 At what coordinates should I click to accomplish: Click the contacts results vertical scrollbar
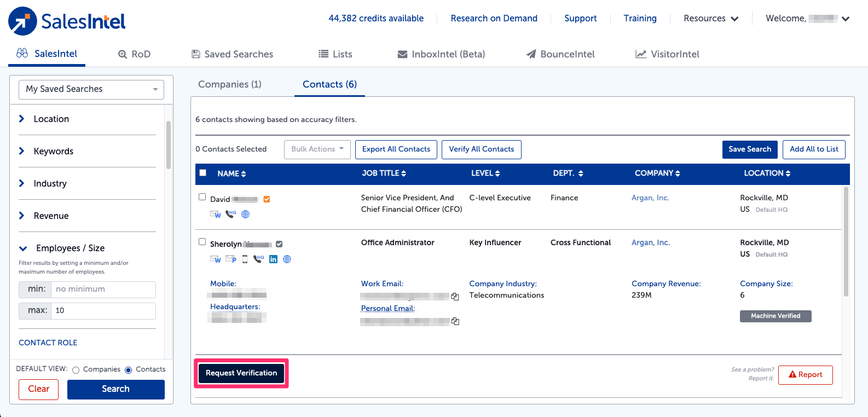(846, 242)
